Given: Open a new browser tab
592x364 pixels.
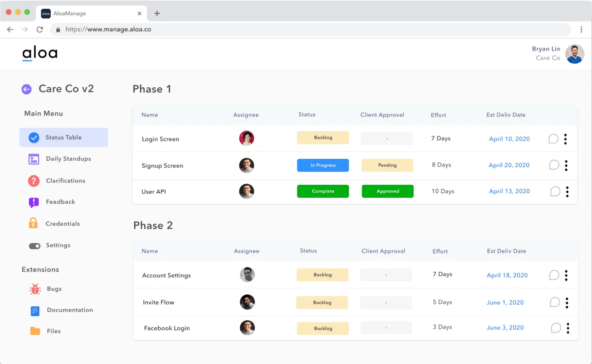Looking at the screenshot, I should 157,13.
